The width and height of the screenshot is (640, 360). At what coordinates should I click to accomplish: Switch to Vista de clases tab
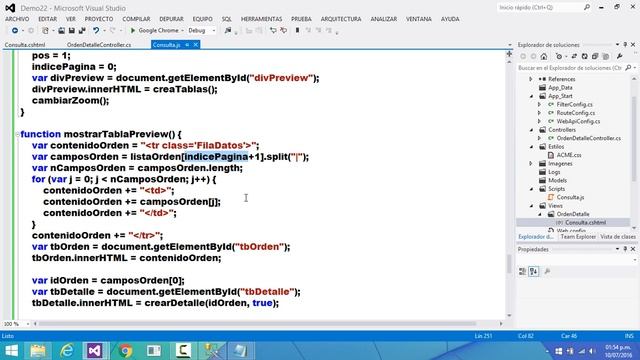618,237
